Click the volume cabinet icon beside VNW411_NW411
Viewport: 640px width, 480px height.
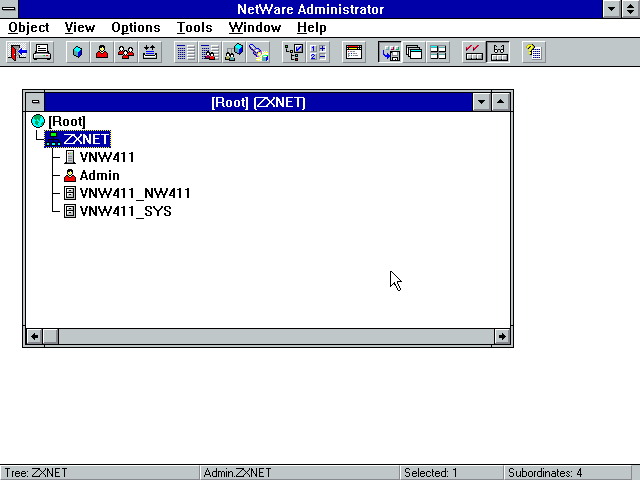[x=70, y=193]
